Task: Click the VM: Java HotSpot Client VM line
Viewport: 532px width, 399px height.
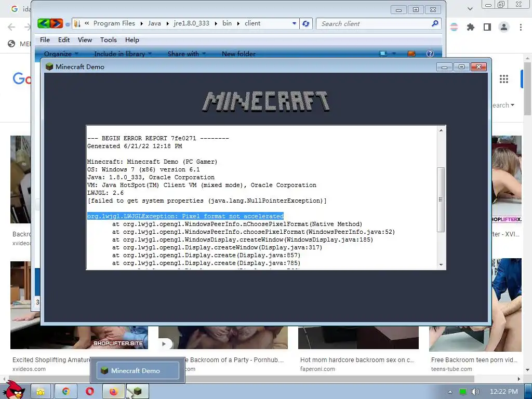Action: (x=202, y=185)
